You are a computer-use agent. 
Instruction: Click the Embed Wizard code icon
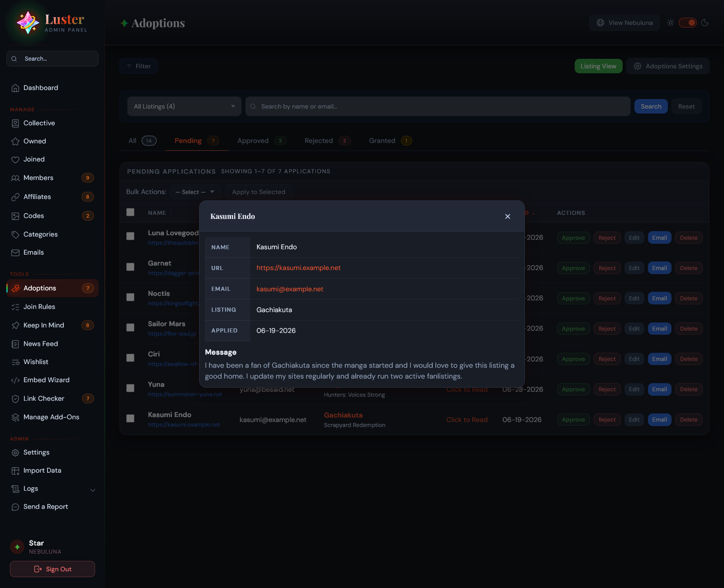click(15, 380)
